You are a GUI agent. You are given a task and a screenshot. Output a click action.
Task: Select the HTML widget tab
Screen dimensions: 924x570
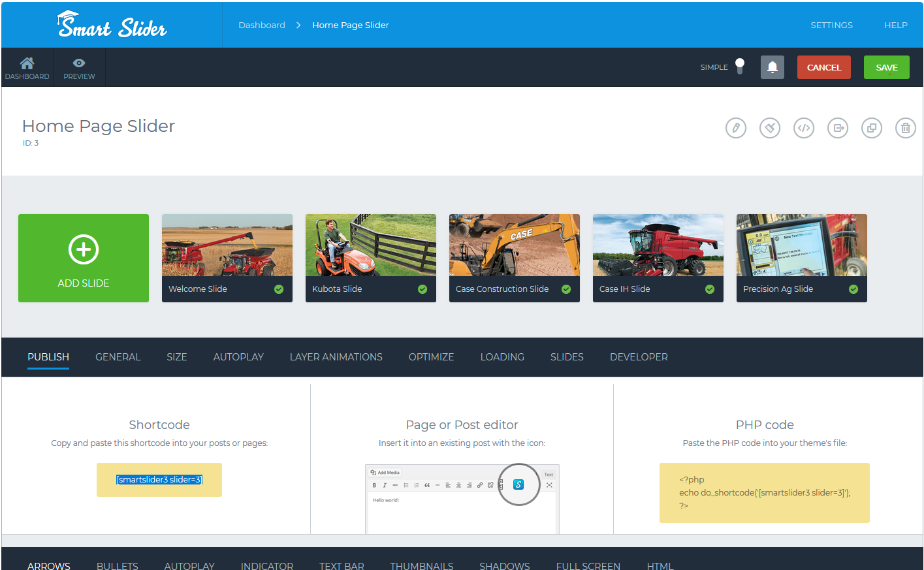[660, 565]
